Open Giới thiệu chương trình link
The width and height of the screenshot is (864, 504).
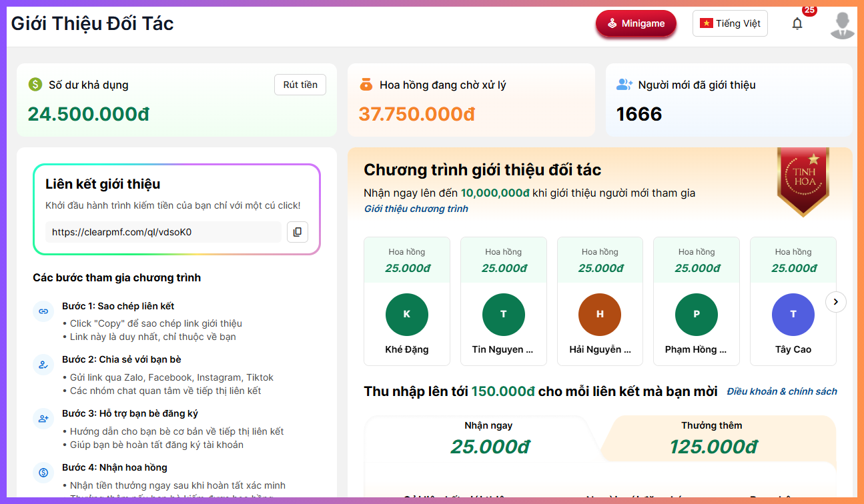[x=416, y=209]
